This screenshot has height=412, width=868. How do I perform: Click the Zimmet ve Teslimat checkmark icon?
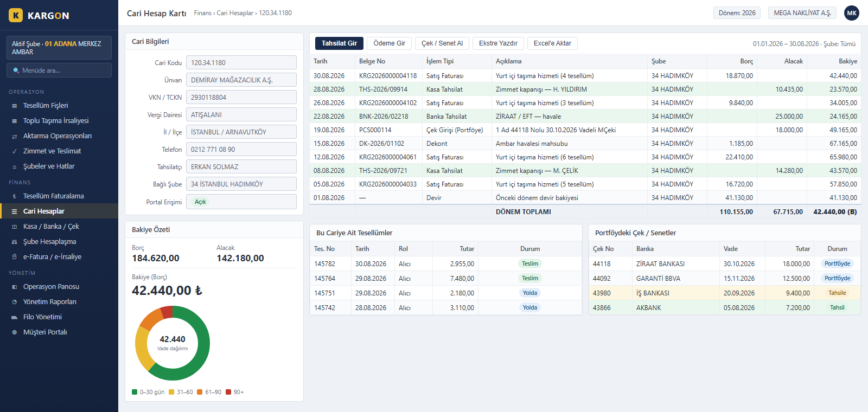tap(15, 151)
